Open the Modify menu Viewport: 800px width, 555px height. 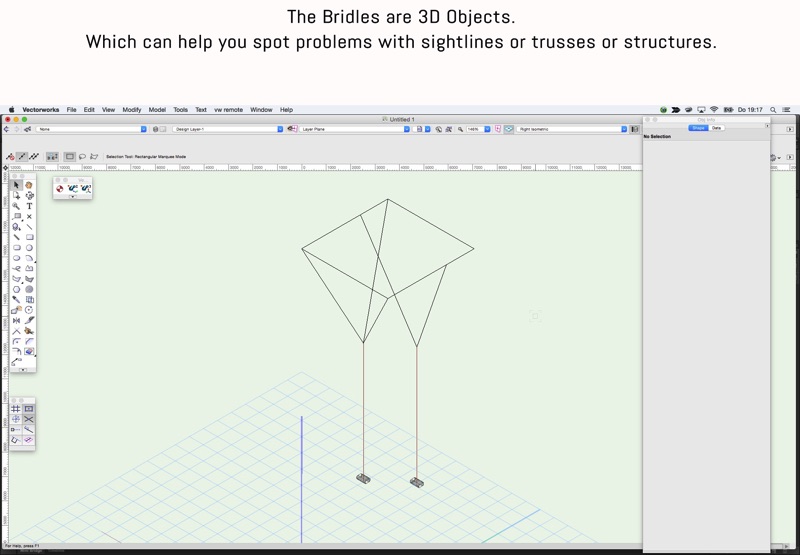pos(132,110)
